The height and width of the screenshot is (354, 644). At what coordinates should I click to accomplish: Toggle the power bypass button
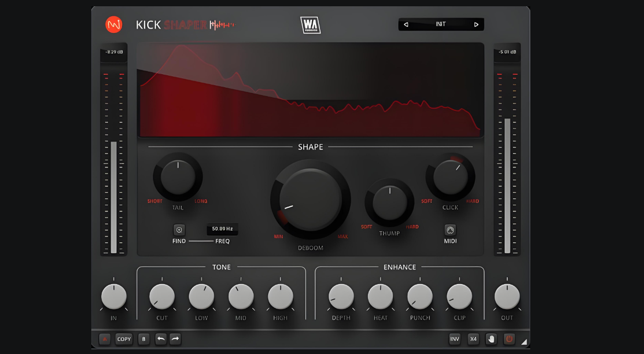(x=509, y=339)
